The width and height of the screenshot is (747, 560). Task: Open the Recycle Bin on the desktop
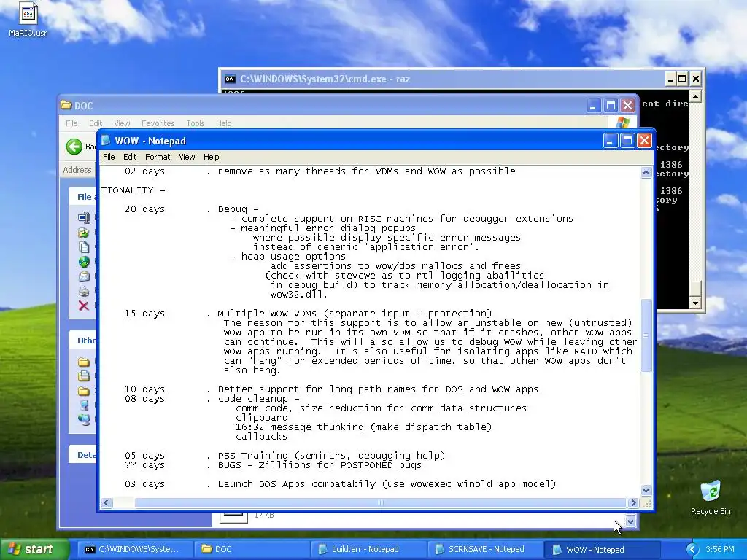click(x=711, y=497)
